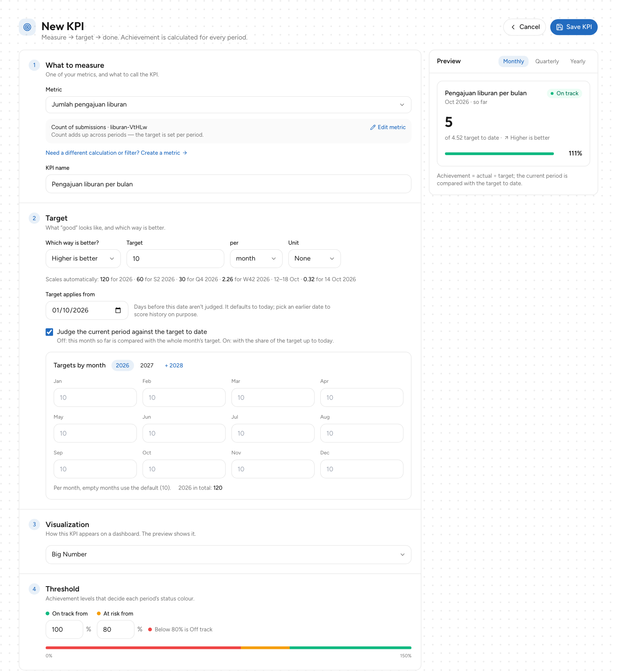
Task: Focus the On track from percentage input
Action: [64, 629]
